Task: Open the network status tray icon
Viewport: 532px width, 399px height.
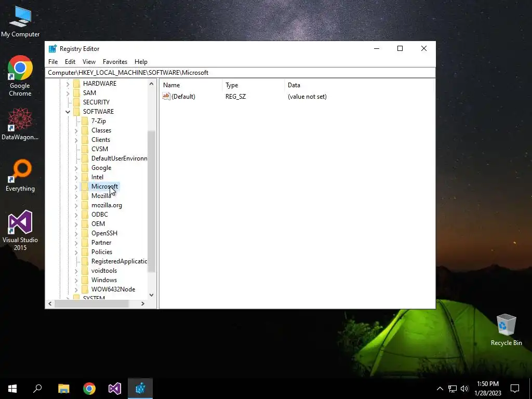Action: tap(453, 389)
